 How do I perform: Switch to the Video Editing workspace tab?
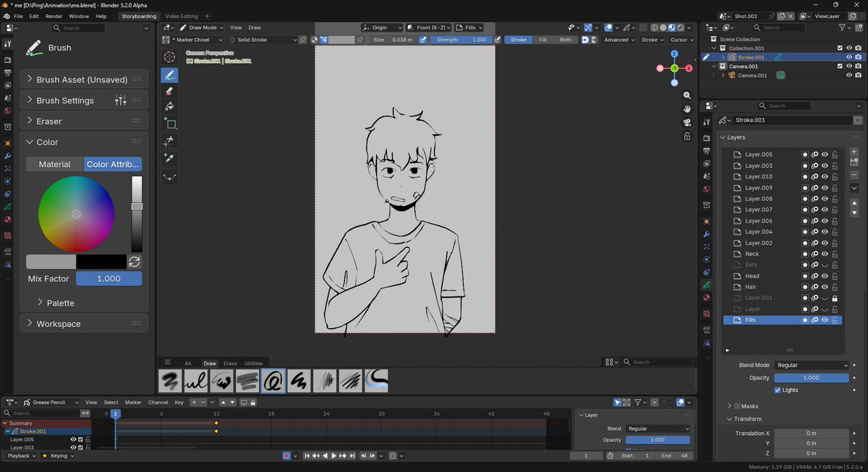coord(181,16)
